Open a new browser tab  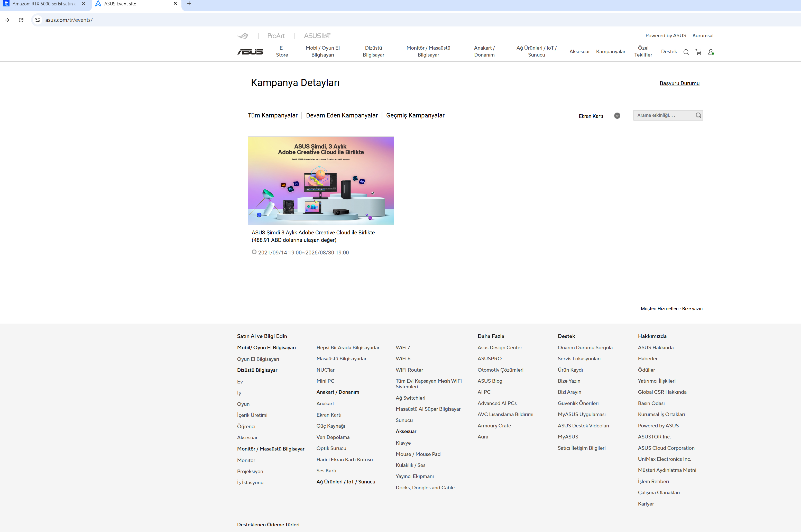click(189, 4)
